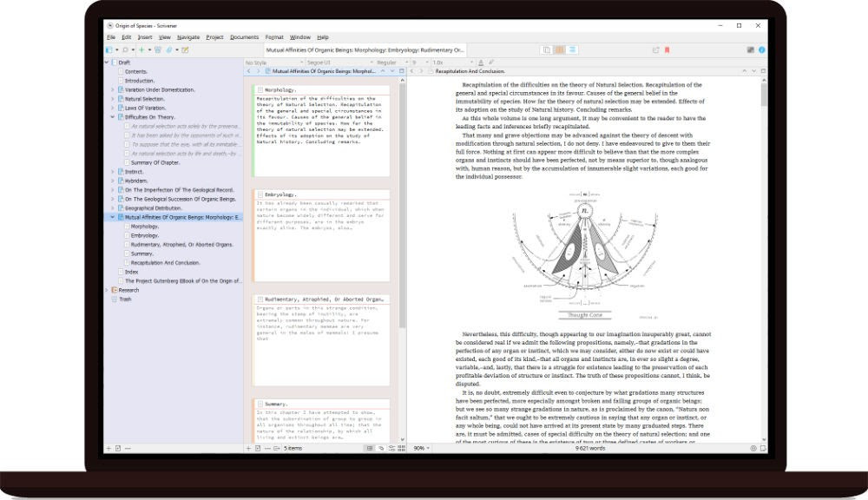Screen dimensions: 868x500
Task: Click the binder View icon in toolbar
Action: click(109, 49)
